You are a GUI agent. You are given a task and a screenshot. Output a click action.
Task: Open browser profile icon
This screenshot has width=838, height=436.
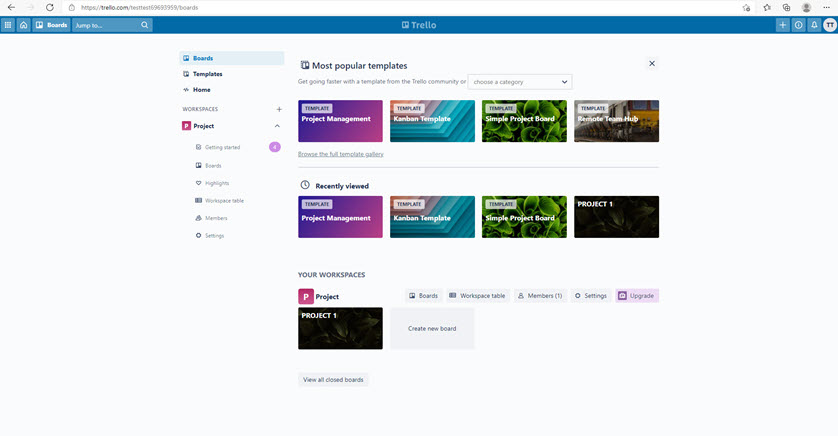coord(806,7)
